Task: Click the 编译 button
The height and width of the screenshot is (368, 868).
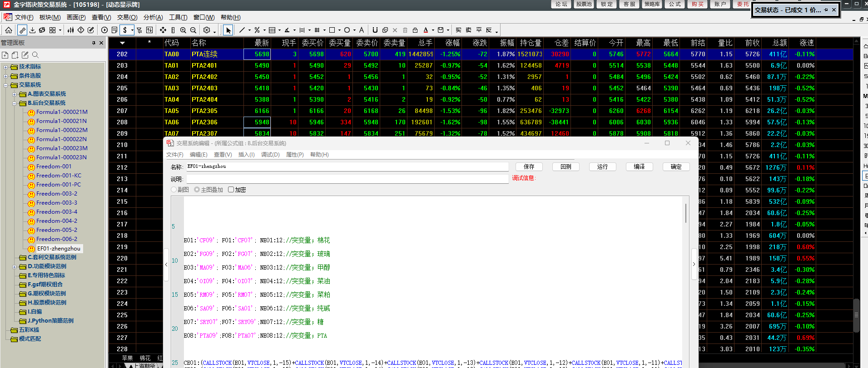Action: [x=639, y=167]
